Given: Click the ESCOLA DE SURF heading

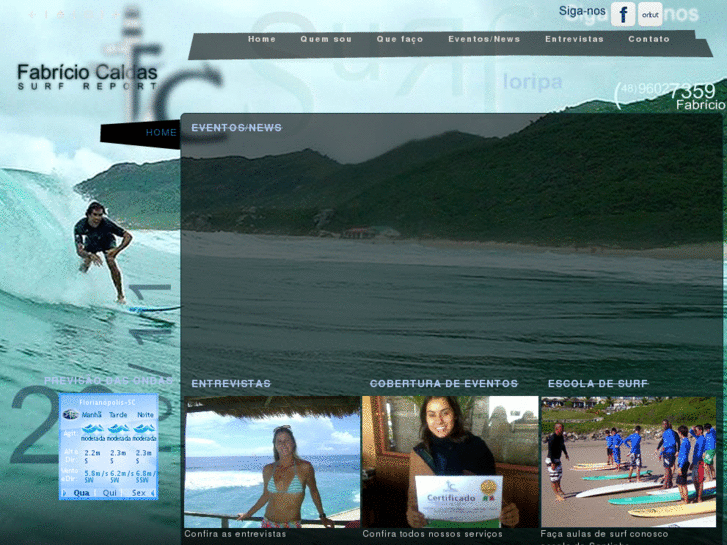Looking at the screenshot, I should pos(598,384).
